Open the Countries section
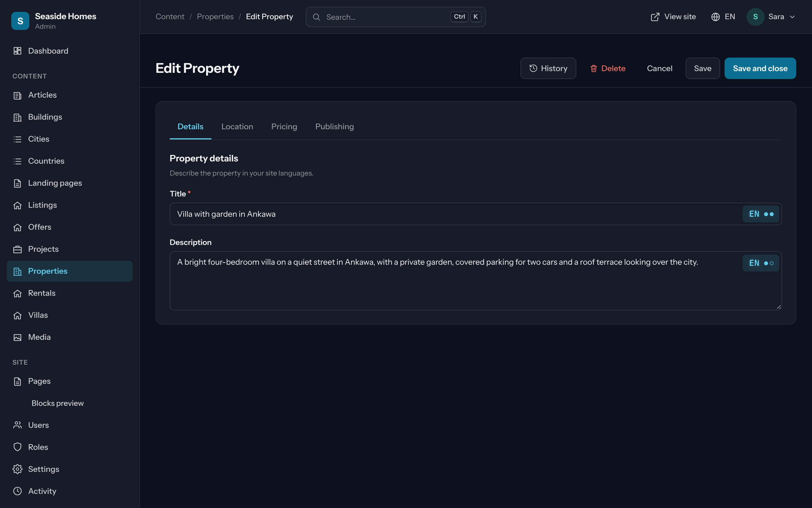The height and width of the screenshot is (508, 812). click(69, 161)
